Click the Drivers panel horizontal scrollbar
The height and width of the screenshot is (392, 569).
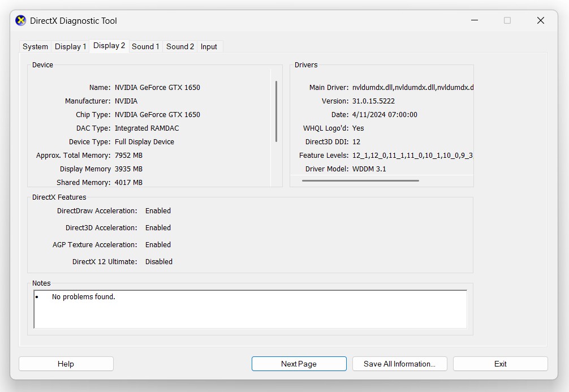pos(360,181)
